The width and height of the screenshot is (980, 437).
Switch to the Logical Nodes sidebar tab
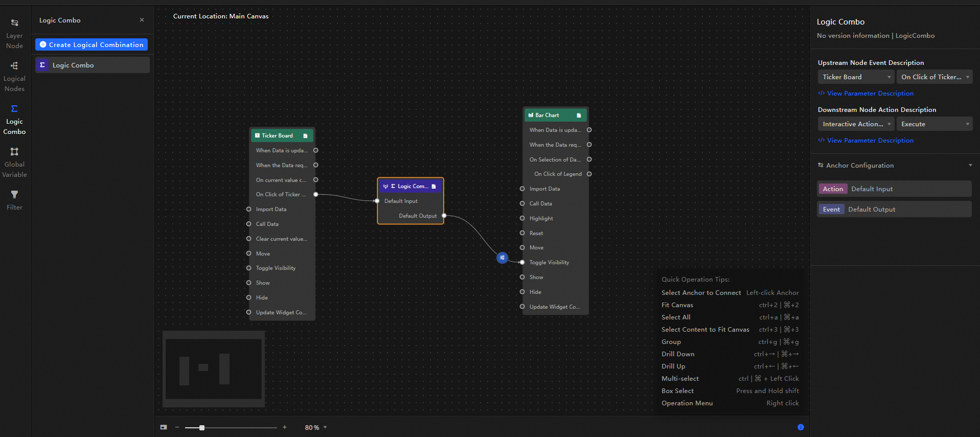(14, 77)
